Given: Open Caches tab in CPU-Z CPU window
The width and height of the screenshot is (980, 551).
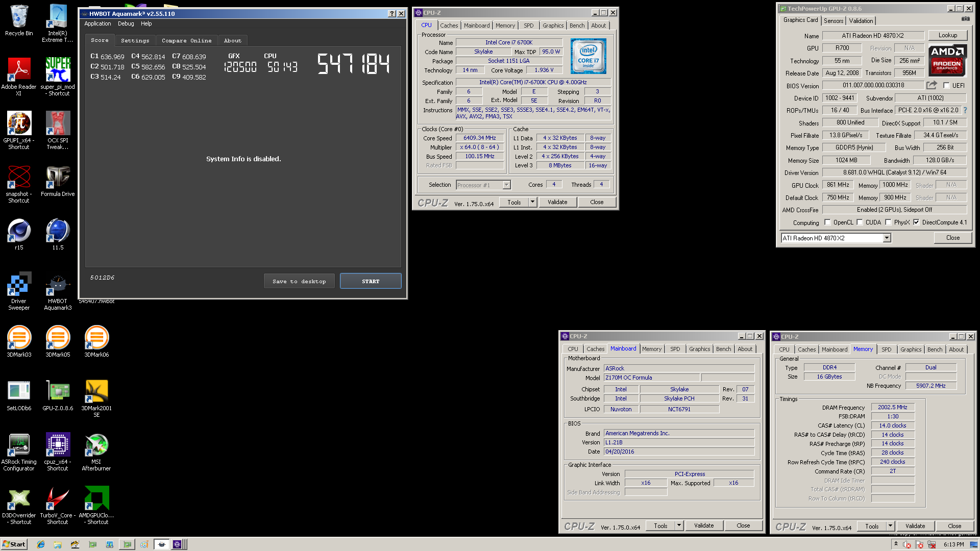Looking at the screenshot, I should click(449, 26).
